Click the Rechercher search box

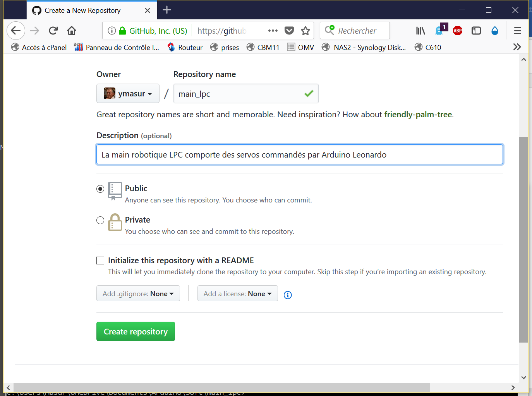tap(355, 31)
